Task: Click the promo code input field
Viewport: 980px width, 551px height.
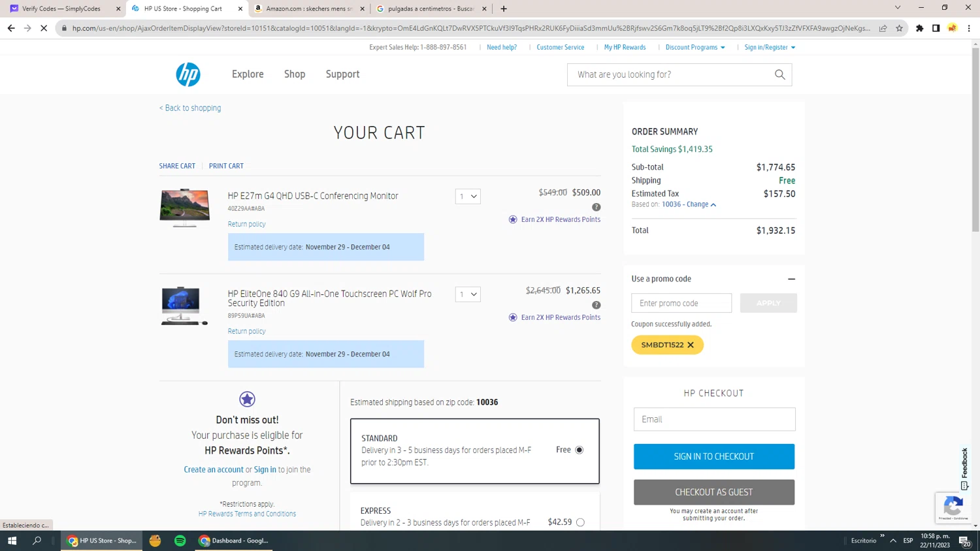Action: 681,303
